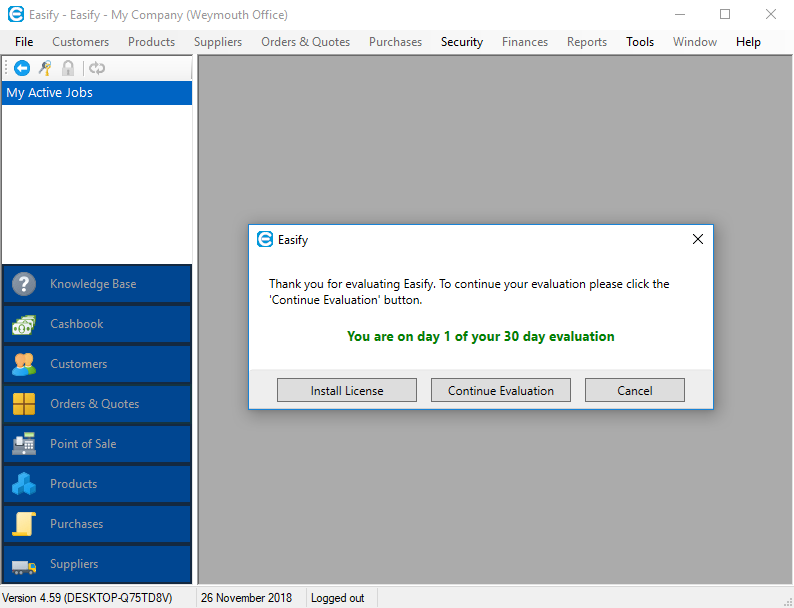Click the blue back arrow toolbar icon
This screenshot has height=608, width=794.
(22, 68)
